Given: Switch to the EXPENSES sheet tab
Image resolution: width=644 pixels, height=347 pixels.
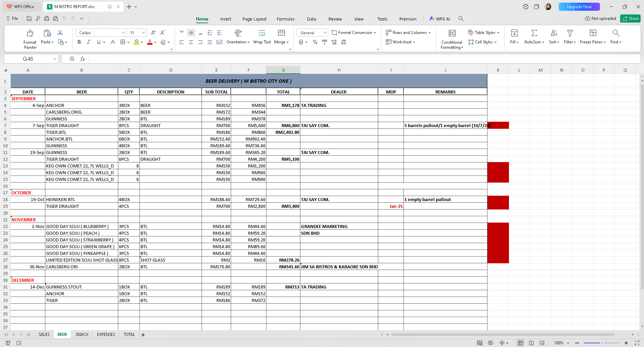Looking at the screenshot, I should (x=106, y=335).
